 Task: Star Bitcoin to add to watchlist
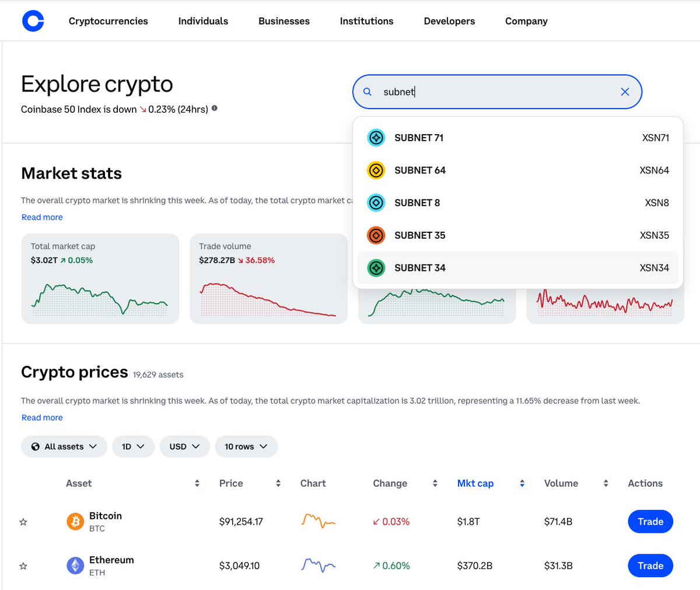tap(23, 522)
